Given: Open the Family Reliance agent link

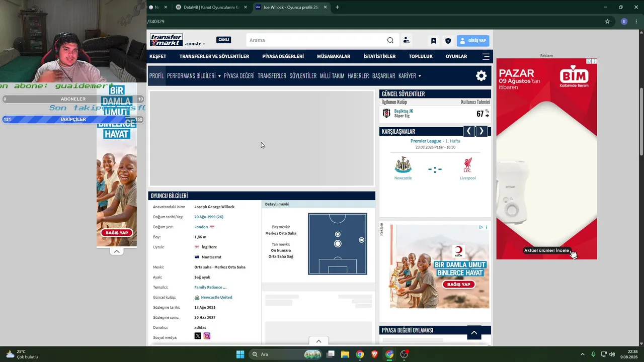Looking at the screenshot, I should [210, 287].
